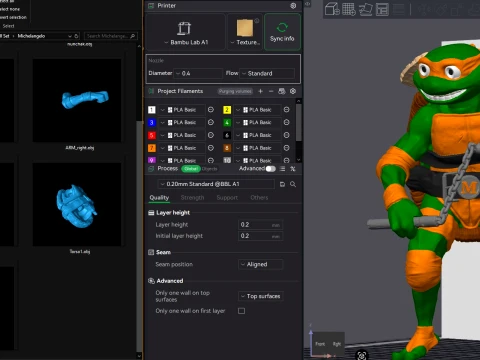The image size is (480, 360).
Task: Open filament 2 PLA Basic dropdown
Action: pos(257,110)
